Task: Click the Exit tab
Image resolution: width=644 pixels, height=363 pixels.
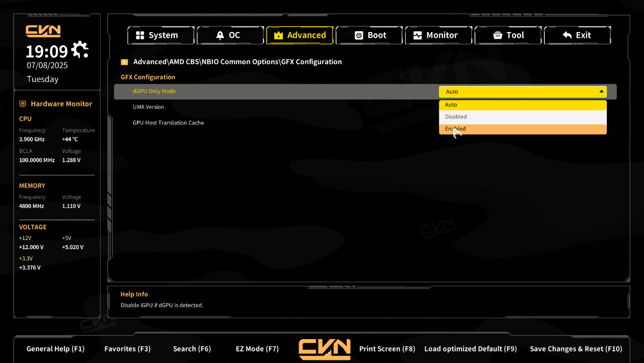Action: [577, 35]
